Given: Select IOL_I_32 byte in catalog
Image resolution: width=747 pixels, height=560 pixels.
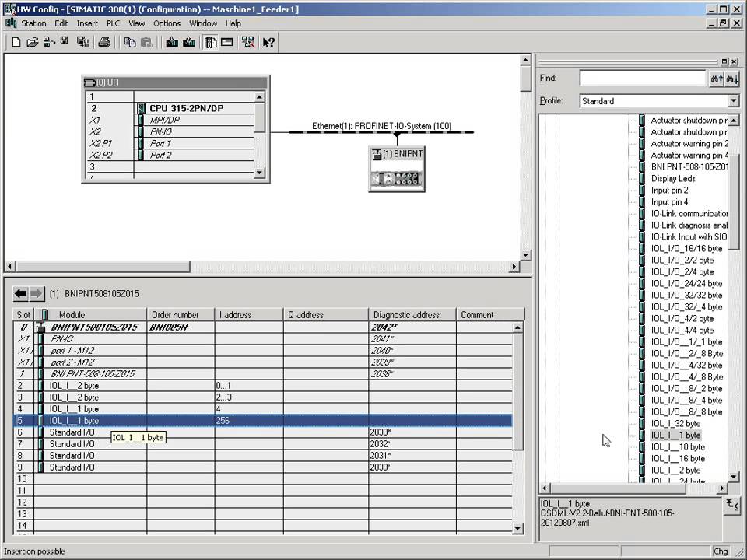Looking at the screenshot, I should pyautogui.click(x=675, y=423).
